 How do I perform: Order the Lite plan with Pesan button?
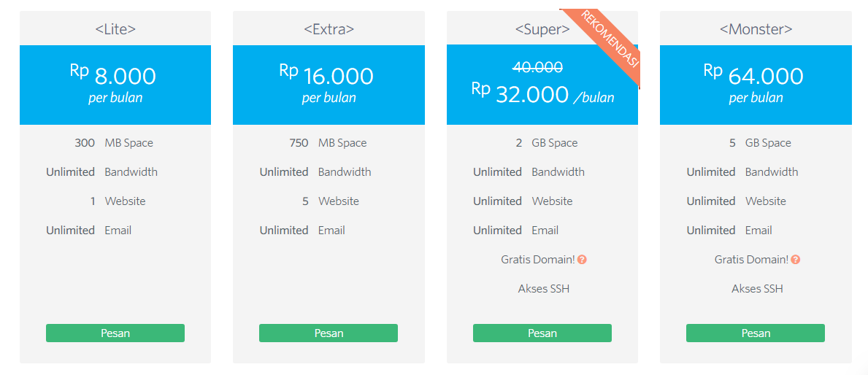point(115,333)
